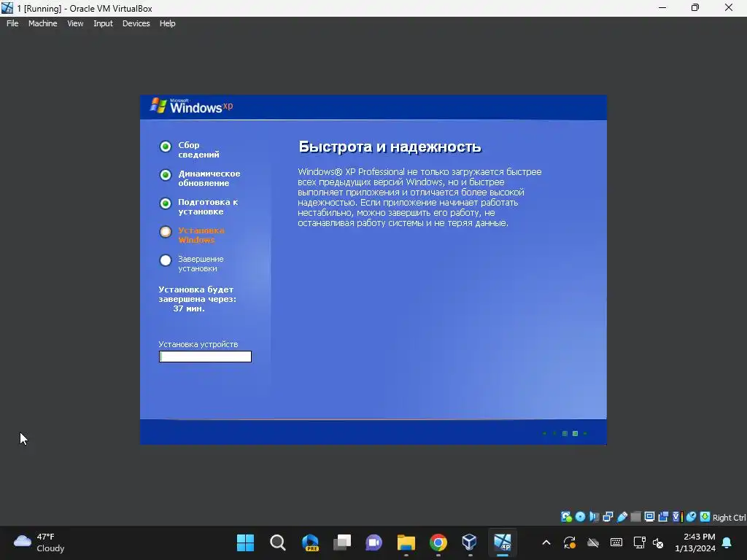Screen dimensions: 747x560
Task: Click the sync refresh tray icon
Action: pyautogui.click(x=570, y=542)
